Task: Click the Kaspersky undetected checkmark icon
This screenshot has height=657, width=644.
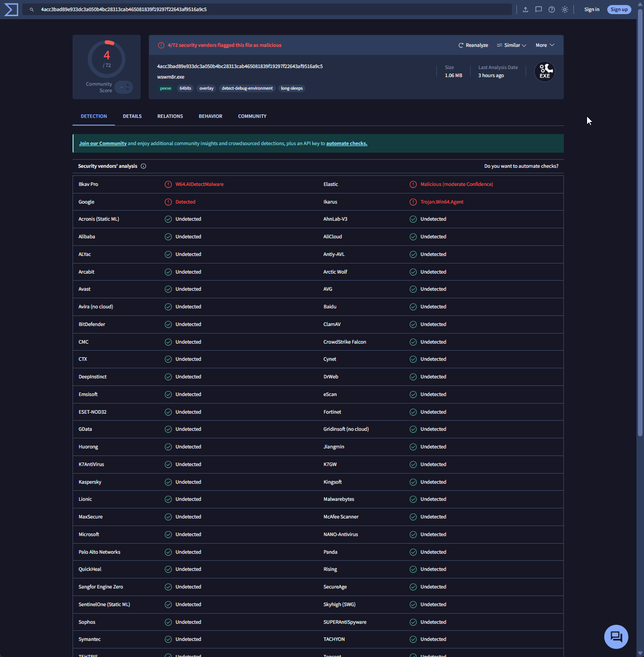Action: [168, 482]
